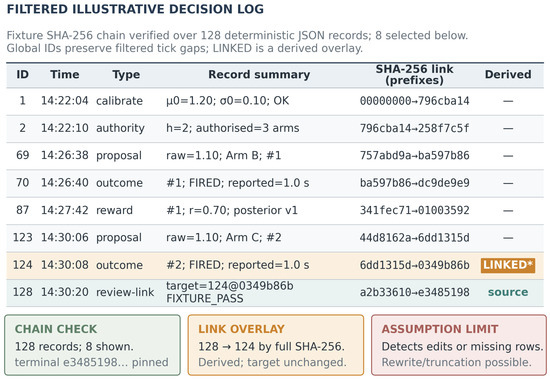The height and width of the screenshot is (379, 550).
Task: Select the reward row with ID 87
Action: (275, 211)
